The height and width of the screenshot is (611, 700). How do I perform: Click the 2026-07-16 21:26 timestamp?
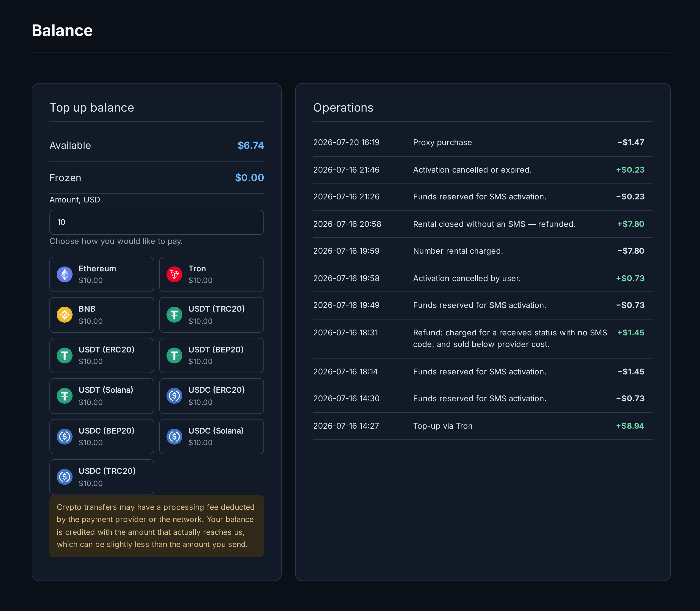(346, 197)
